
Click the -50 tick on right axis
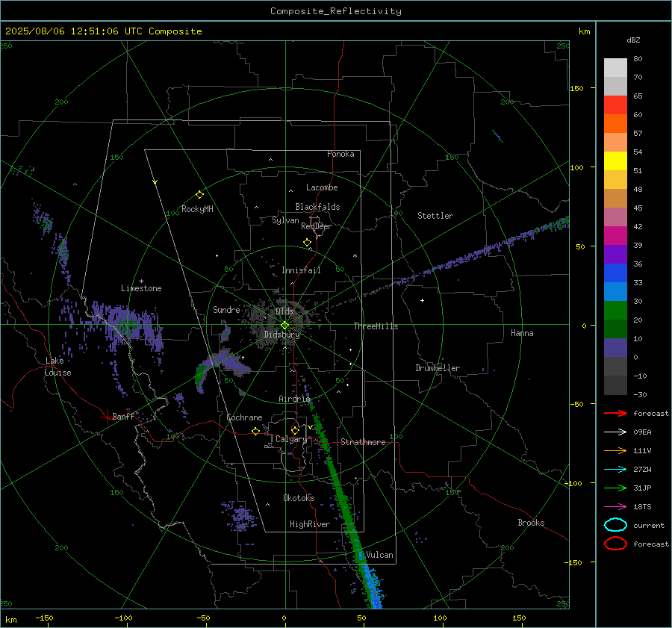click(576, 404)
